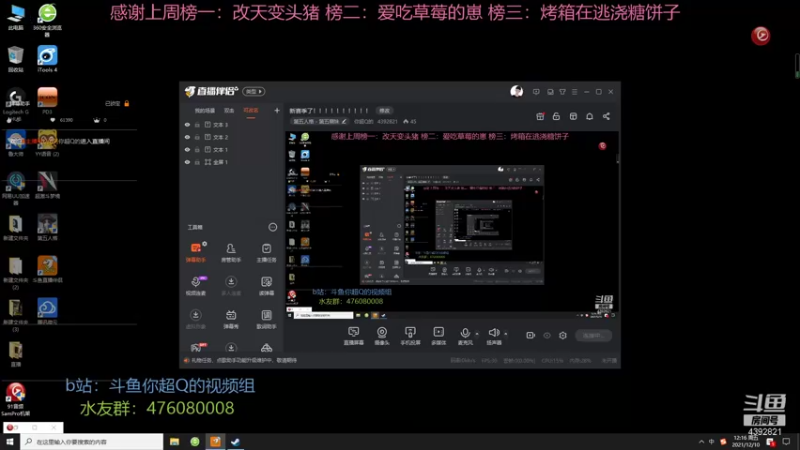This screenshot has width=800, height=450.
Task: Open 弹幕助手 tool in the toolbox
Action: pos(196,252)
